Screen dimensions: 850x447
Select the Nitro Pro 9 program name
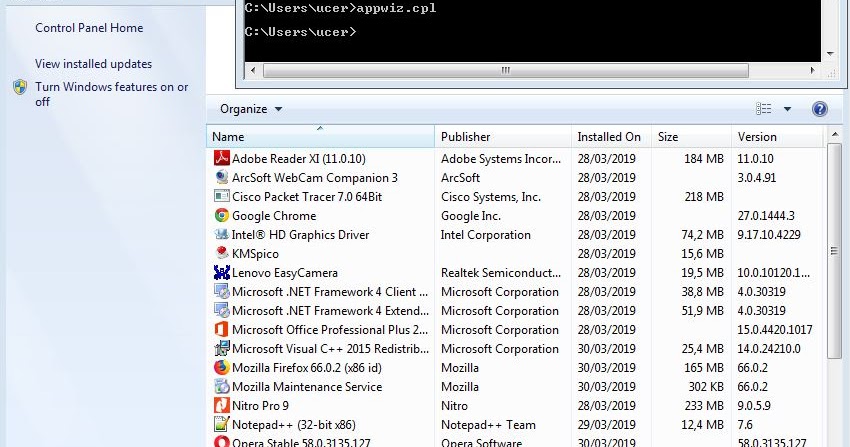[260, 405]
